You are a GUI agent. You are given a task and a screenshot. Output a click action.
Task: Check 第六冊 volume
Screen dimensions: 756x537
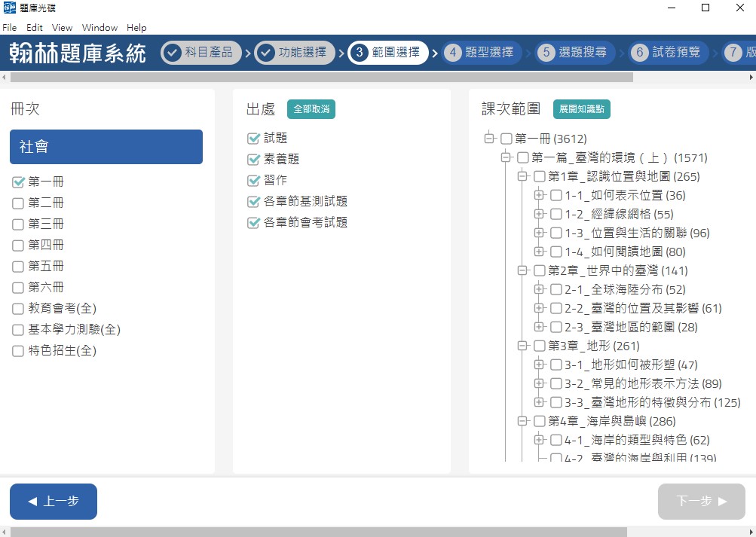point(18,288)
